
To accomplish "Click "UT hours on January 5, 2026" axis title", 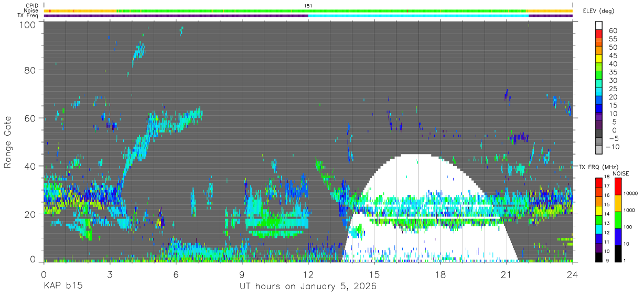I will click(x=308, y=287).
